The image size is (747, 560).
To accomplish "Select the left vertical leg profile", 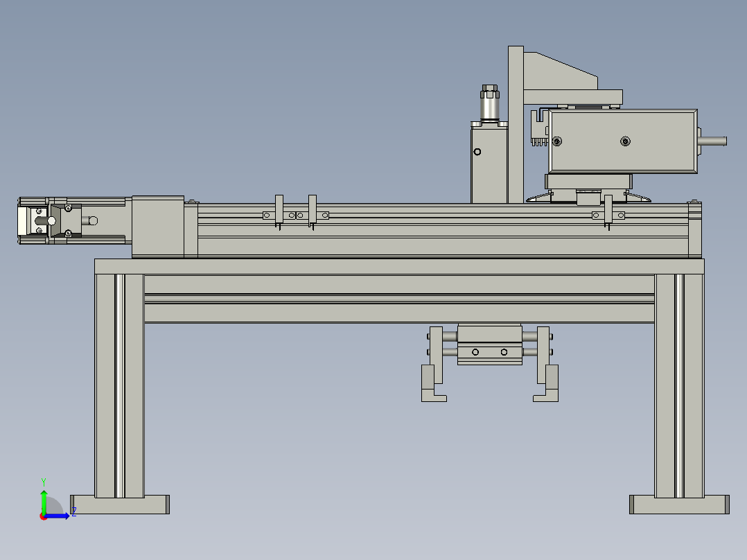I will tap(120, 385).
